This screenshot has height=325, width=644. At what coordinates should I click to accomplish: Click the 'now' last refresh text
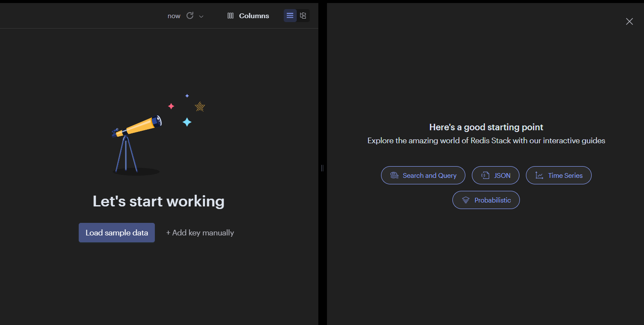[x=174, y=16]
